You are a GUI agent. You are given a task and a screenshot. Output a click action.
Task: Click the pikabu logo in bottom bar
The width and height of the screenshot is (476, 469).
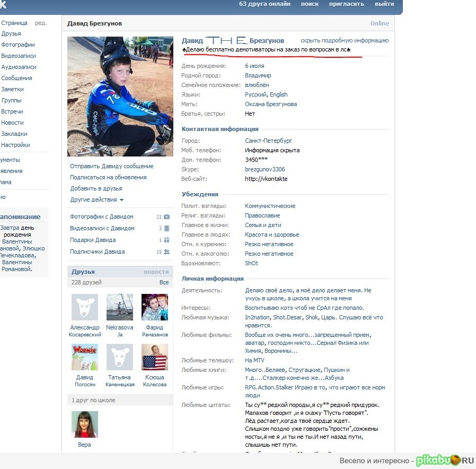(445, 461)
